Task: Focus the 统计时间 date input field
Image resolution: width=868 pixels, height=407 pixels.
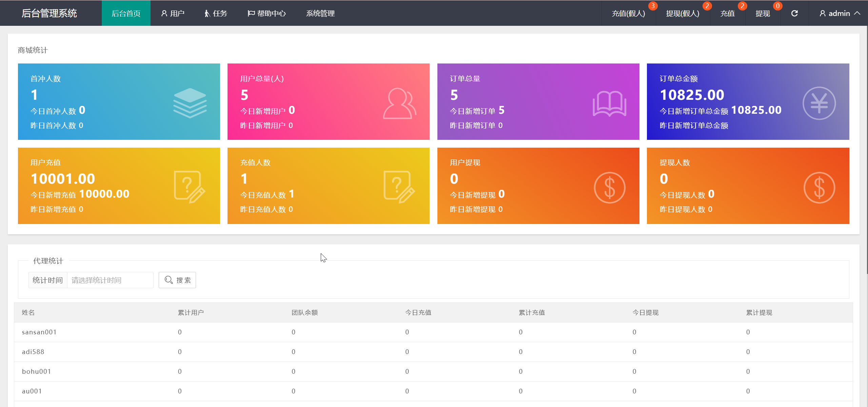Action: coord(110,280)
